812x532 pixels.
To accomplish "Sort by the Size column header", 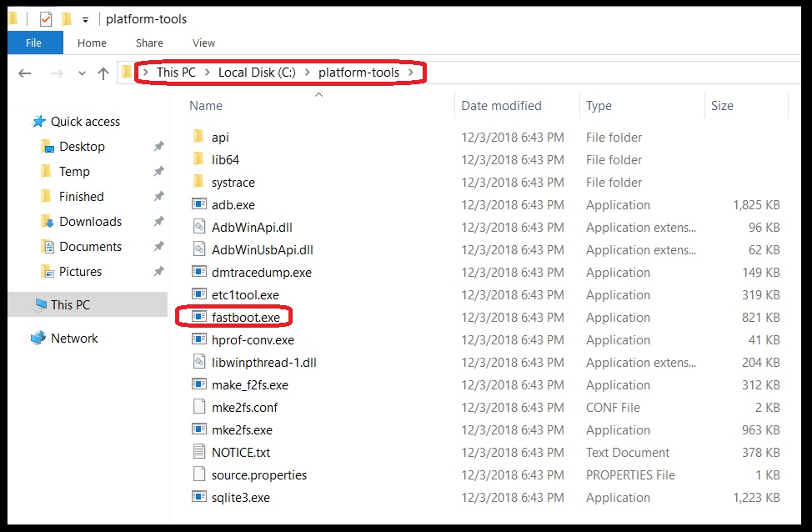I will point(722,106).
